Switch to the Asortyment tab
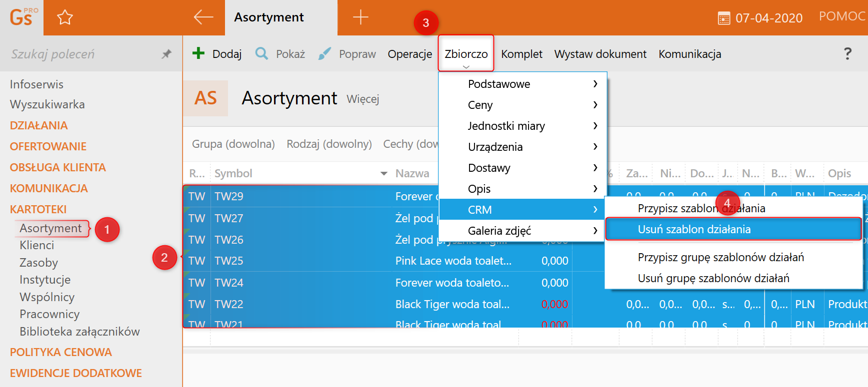The width and height of the screenshot is (868, 387). pos(281,17)
